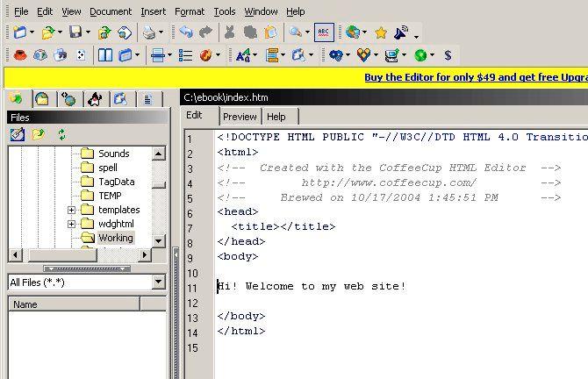
Task: Click the yellow star favorites icon
Action: 380,32
